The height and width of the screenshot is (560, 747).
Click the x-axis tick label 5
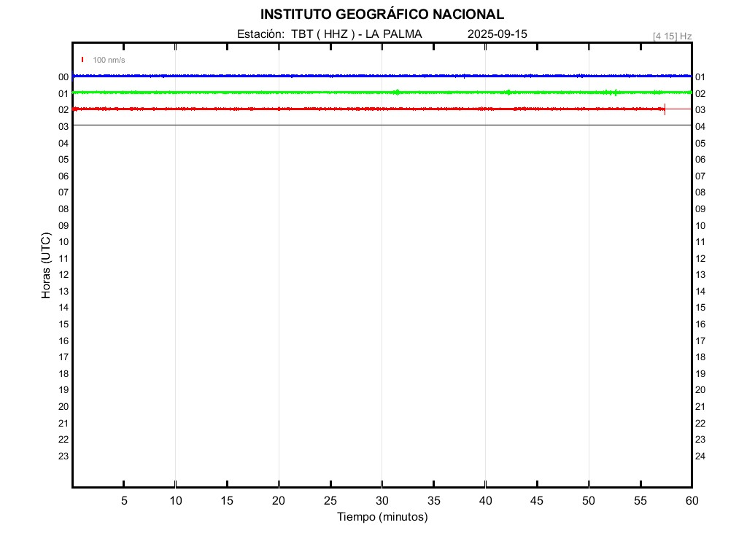pyautogui.click(x=124, y=500)
